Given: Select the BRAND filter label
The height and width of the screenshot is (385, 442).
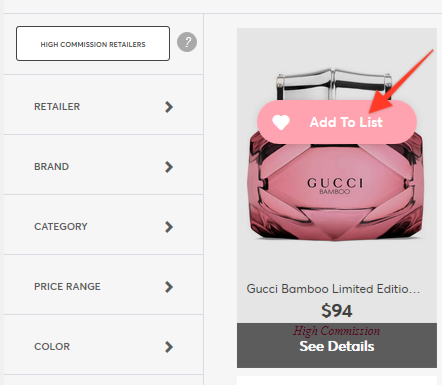Looking at the screenshot, I should (52, 167).
